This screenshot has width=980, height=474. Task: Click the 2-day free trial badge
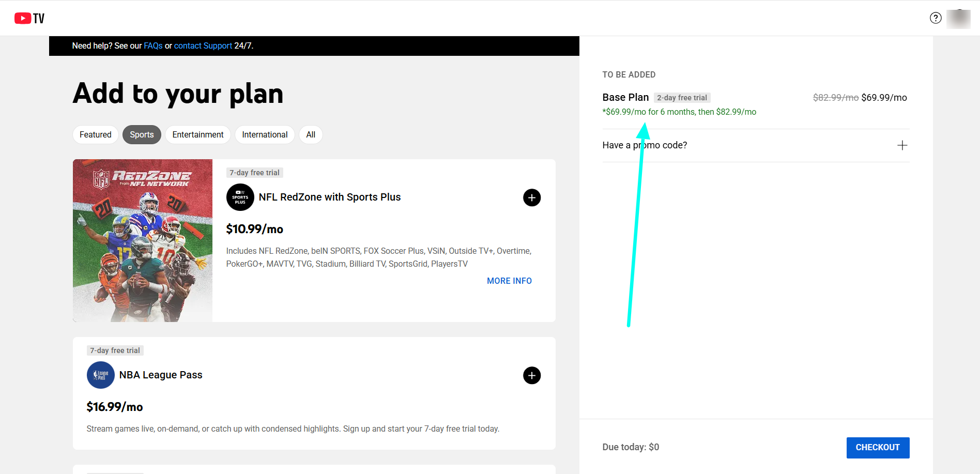[x=682, y=98]
